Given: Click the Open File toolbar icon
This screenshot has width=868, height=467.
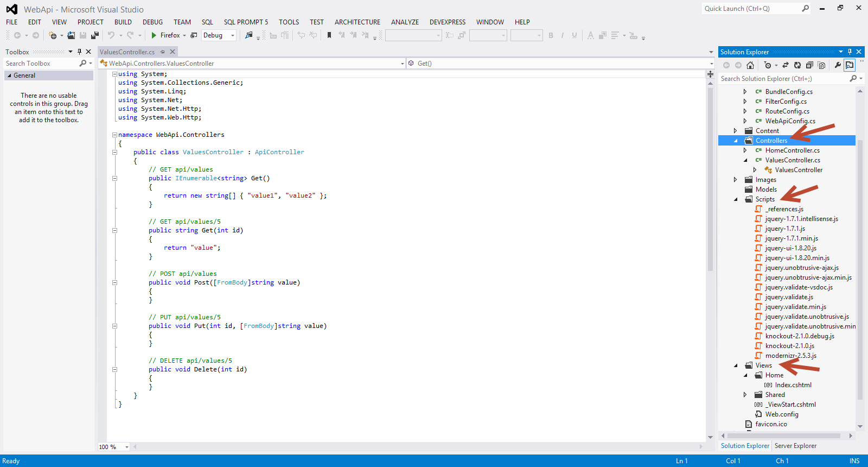Looking at the screenshot, I should (x=71, y=35).
